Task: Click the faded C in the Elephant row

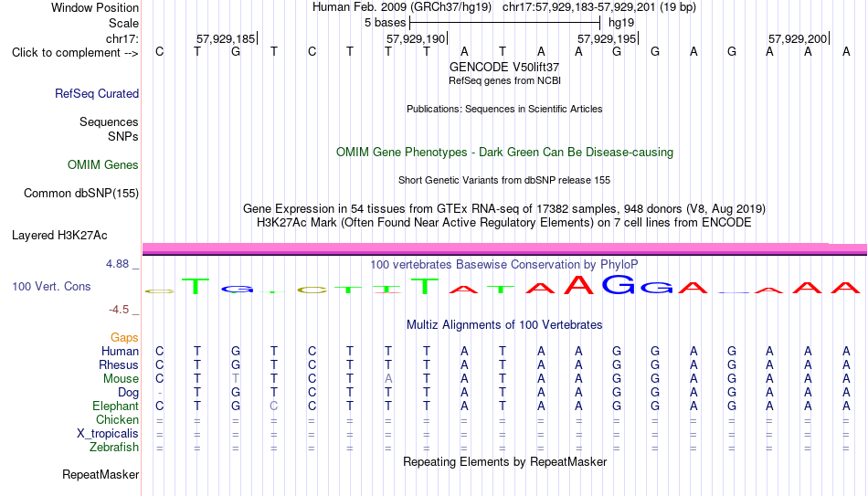Action: click(273, 406)
